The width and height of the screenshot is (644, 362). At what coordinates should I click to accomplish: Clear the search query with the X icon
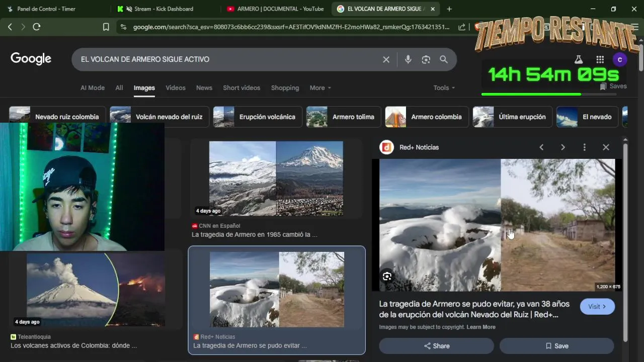(x=386, y=59)
